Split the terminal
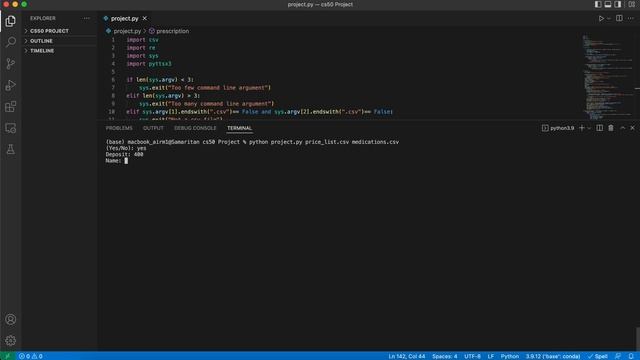Image resolution: width=640 pixels, height=360 pixels. pyautogui.click(x=599, y=128)
